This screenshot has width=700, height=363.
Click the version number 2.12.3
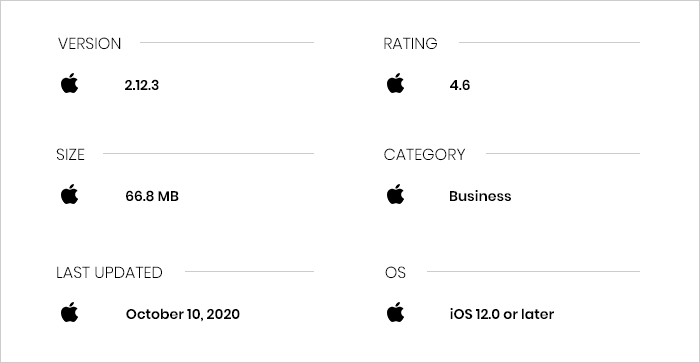coord(142,85)
